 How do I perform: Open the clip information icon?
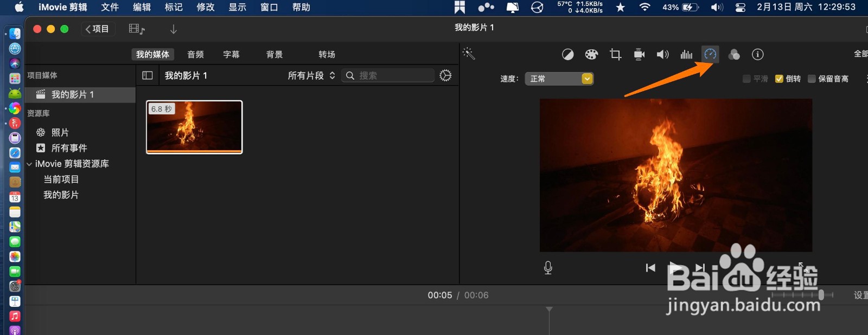click(x=758, y=54)
